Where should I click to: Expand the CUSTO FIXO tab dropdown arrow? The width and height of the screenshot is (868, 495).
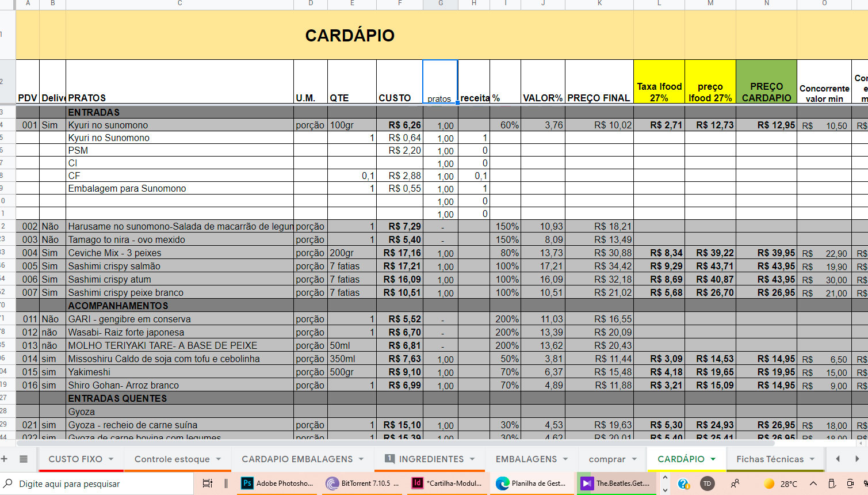tap(111, 459)
